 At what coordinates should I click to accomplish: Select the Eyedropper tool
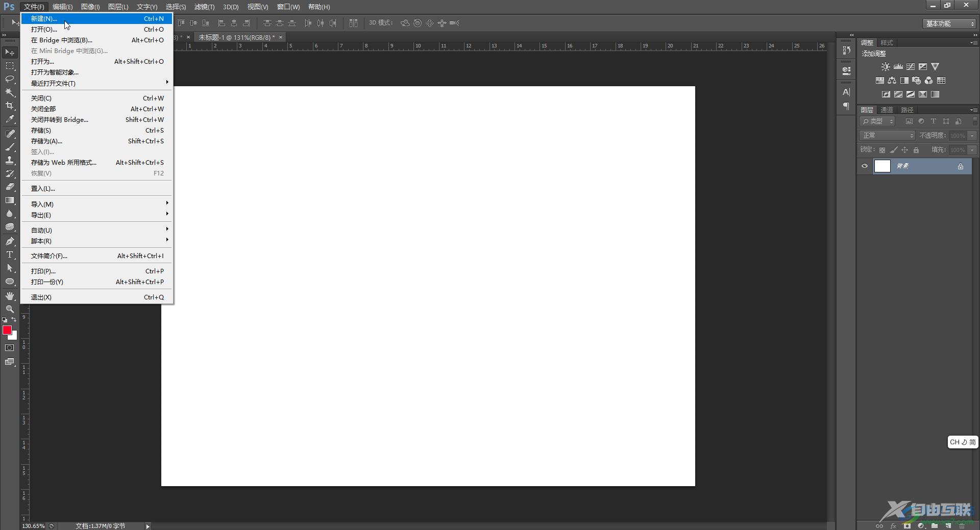click(10, 119)
